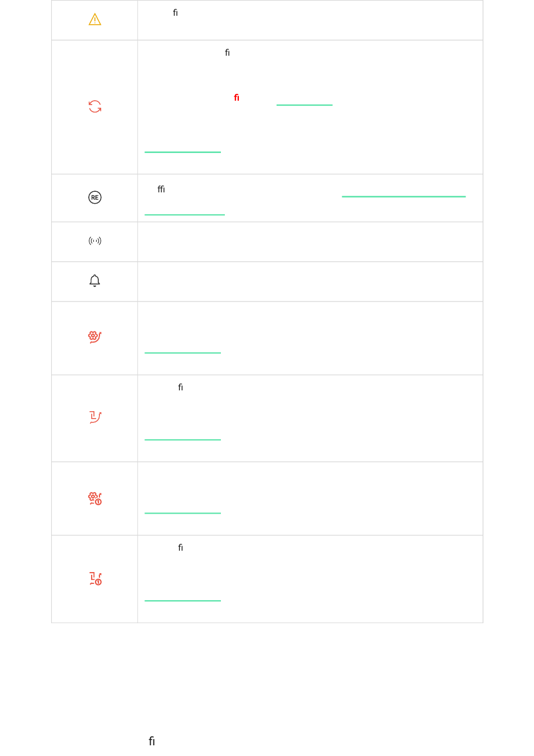
Task: Click the radio signal waves icon
Action: click(95, 241)
